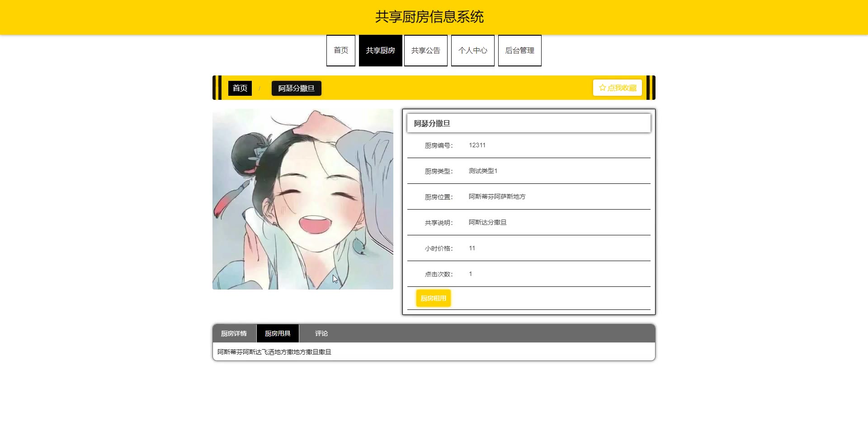Open the 首页 navigation menu item
The image size is (868, 421).
tap(341, 51)
